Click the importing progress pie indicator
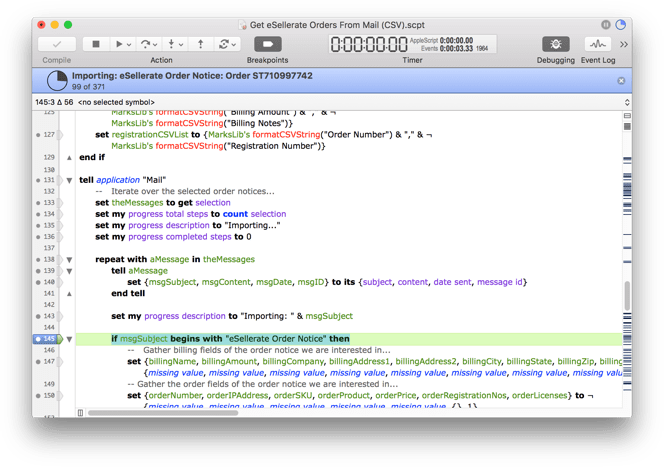This screenshot has width=664, height=467. (x=57, y=80)
